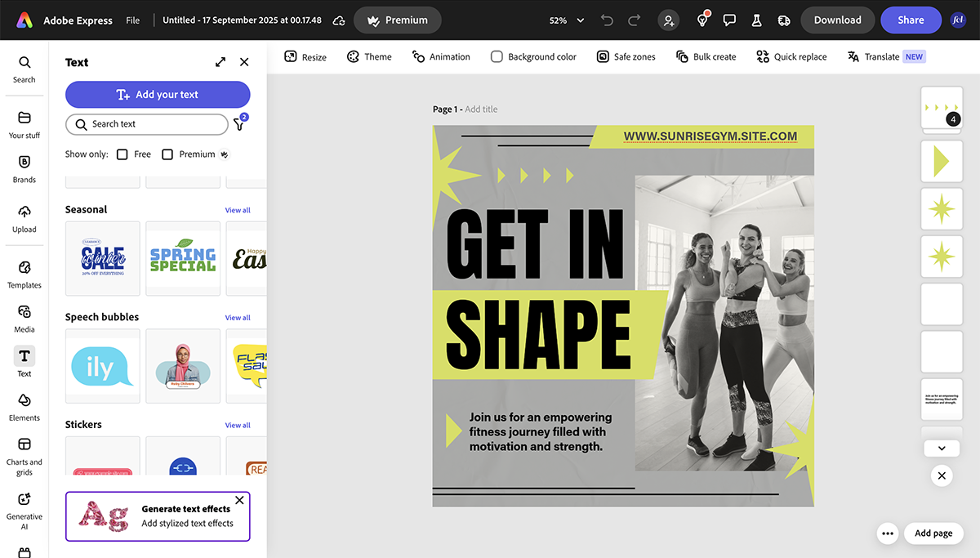The width and height of the screenshot is (980, 558).
Task: Open the Brands section in the sidebar
Action: [24, 167]
